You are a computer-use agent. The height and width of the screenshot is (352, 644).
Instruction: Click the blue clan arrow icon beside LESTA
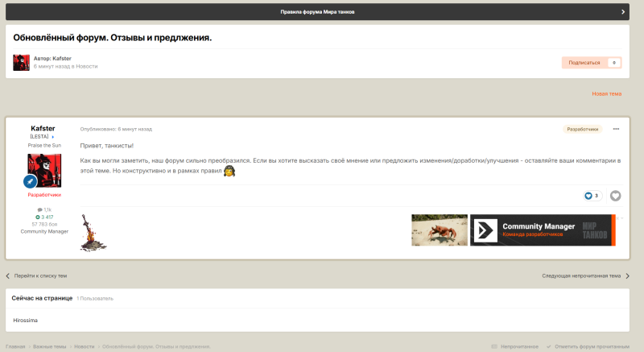(53, 137)
